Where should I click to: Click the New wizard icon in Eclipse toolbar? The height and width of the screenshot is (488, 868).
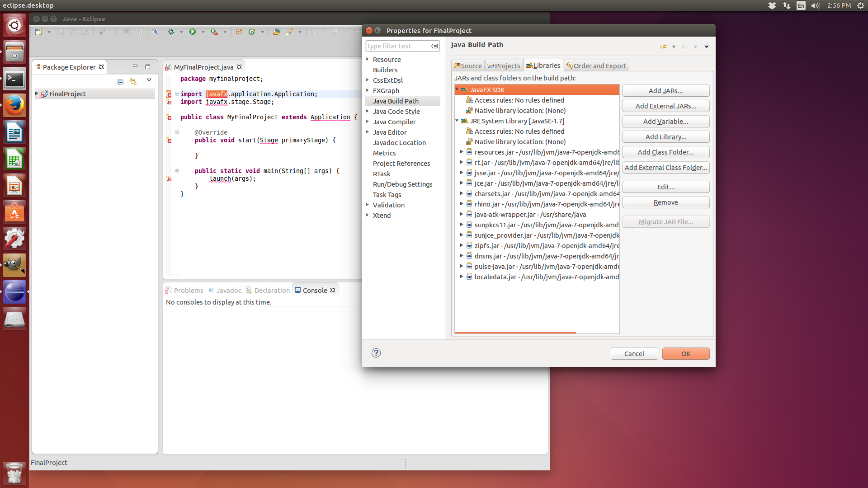(38, 32)
